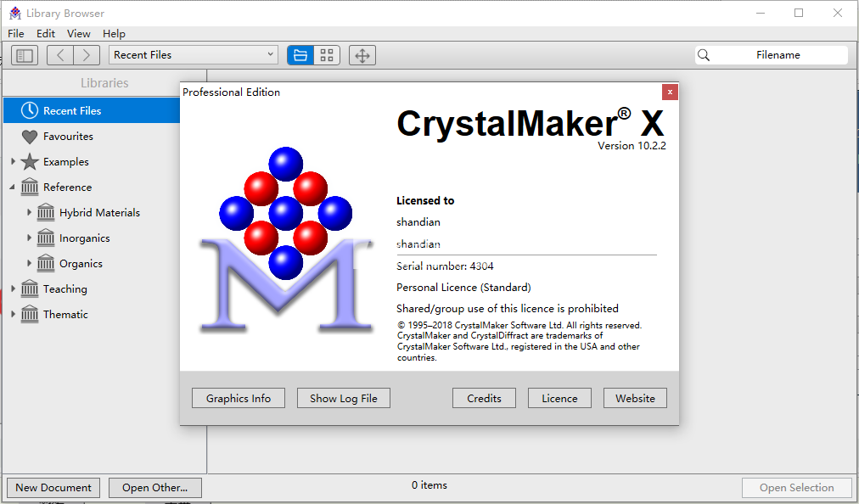Click the Professional Edition label
The image size is (859, 504).
coord(231,92)
